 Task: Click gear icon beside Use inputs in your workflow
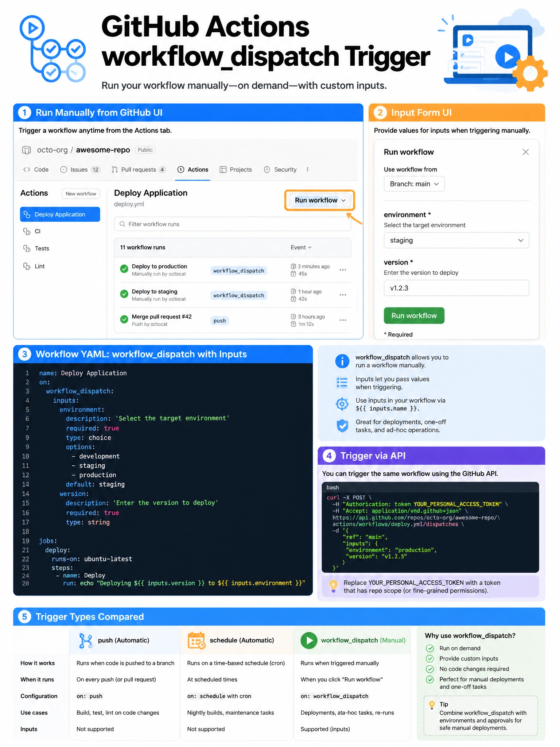[342, 404]
